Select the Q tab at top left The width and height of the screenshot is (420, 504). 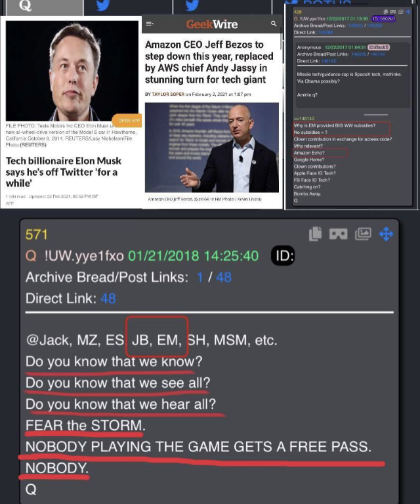[45, 7]
